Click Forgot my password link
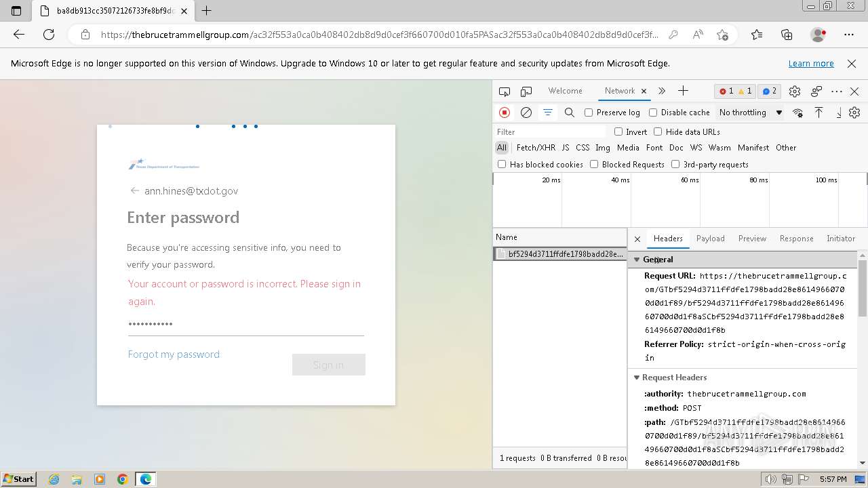Screen dimensions: 868x488 point(174,354)
